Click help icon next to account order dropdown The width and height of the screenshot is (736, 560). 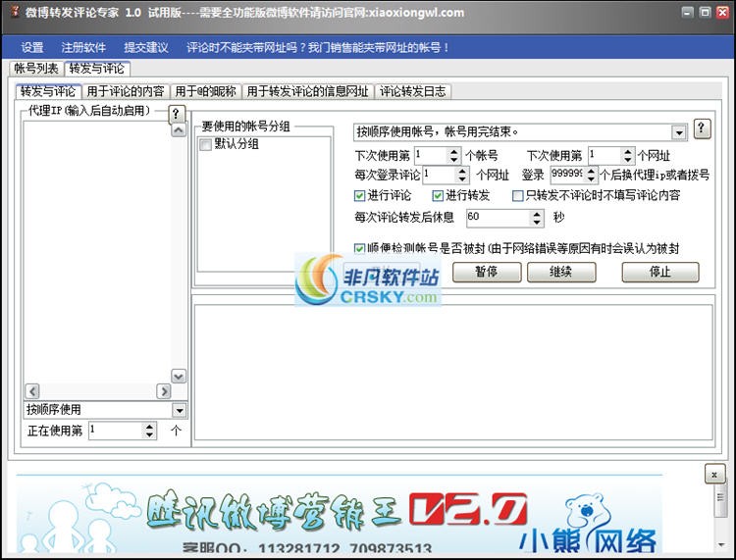point(702,129)
